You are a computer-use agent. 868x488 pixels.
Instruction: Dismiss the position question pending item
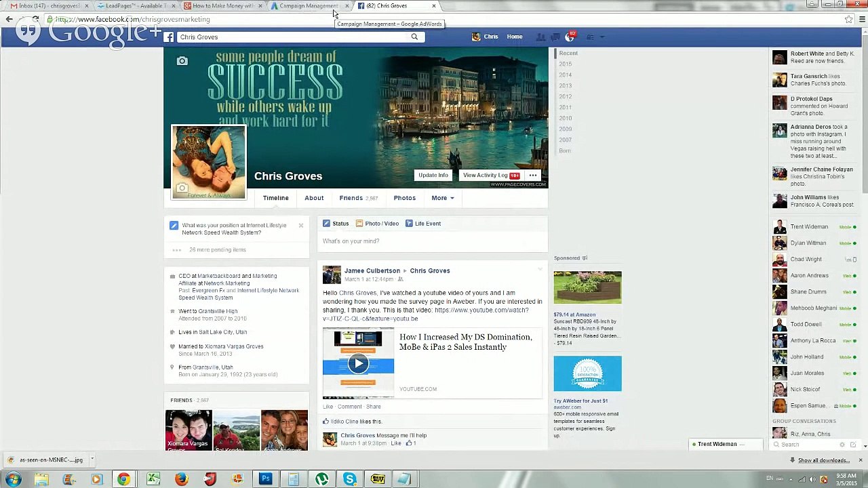click(x=301, y=226)
